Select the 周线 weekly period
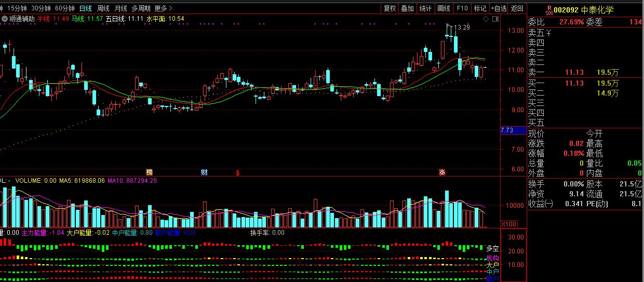The width and height of the screenshot is (644, 282). pos(103,8)
